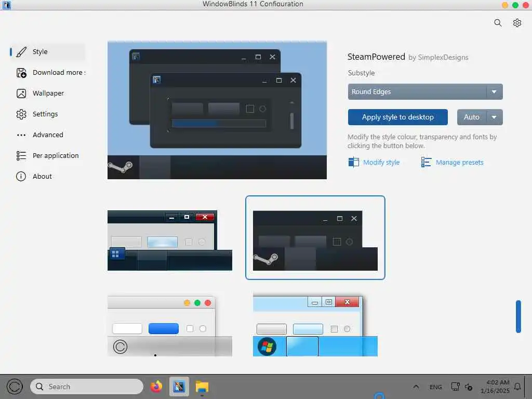This screenshot has width=532, height=399.
Task: Open the Round Edges substyle dropdown
Action: [425, 91]
